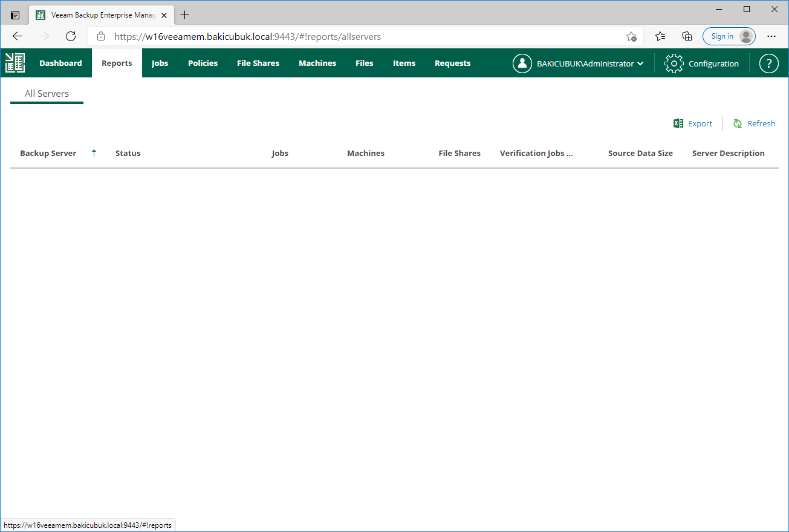Expand the BAKICUBUK\Administrator user dropdown
The width and height of the screenshot is (789, 532).
coord(590,63)
